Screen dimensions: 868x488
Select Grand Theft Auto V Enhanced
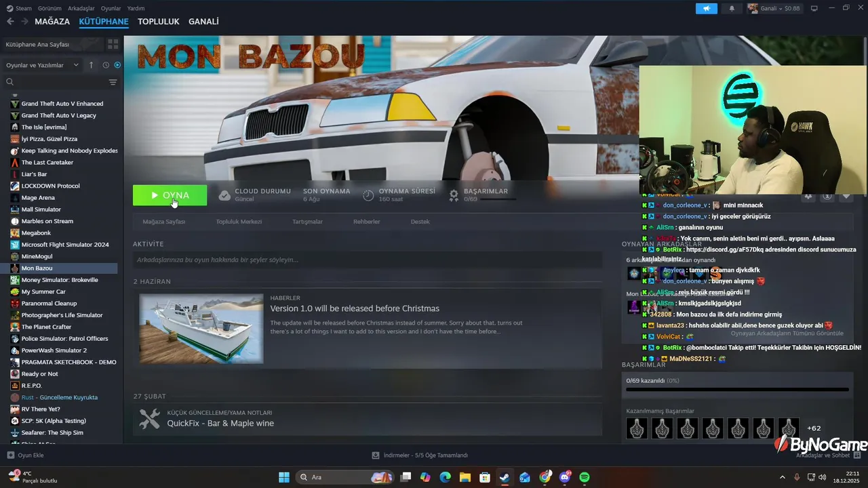[x=62, y=104]
